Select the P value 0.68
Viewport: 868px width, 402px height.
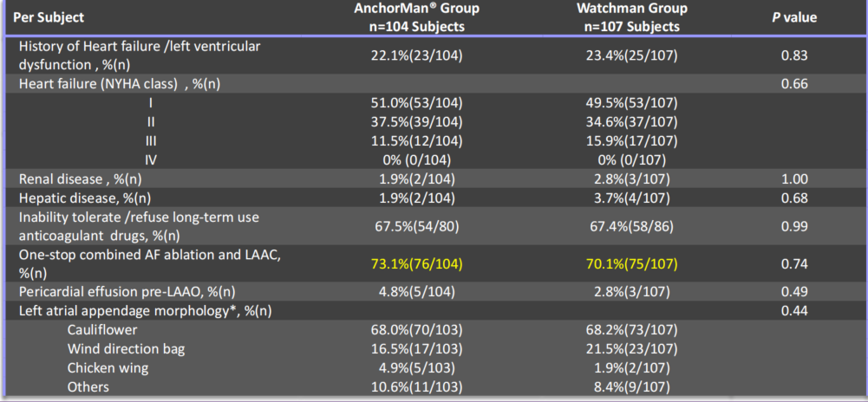(x=794, y=198)
